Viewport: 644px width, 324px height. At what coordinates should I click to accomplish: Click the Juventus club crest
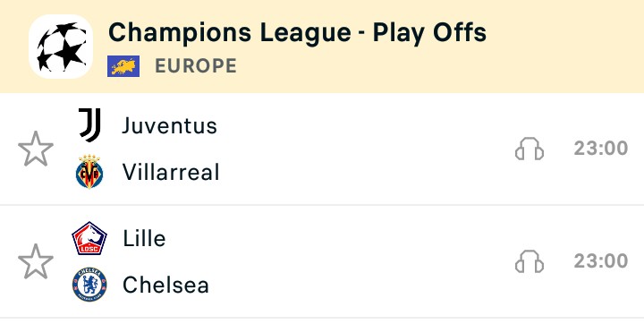point(89,125)
